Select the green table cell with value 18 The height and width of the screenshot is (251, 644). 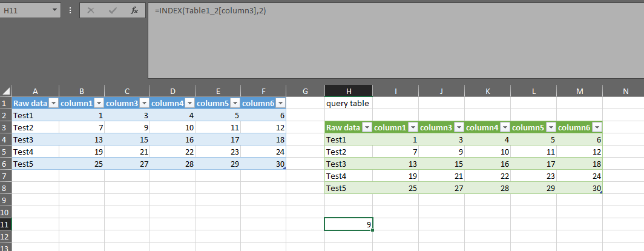pos(579,164)
